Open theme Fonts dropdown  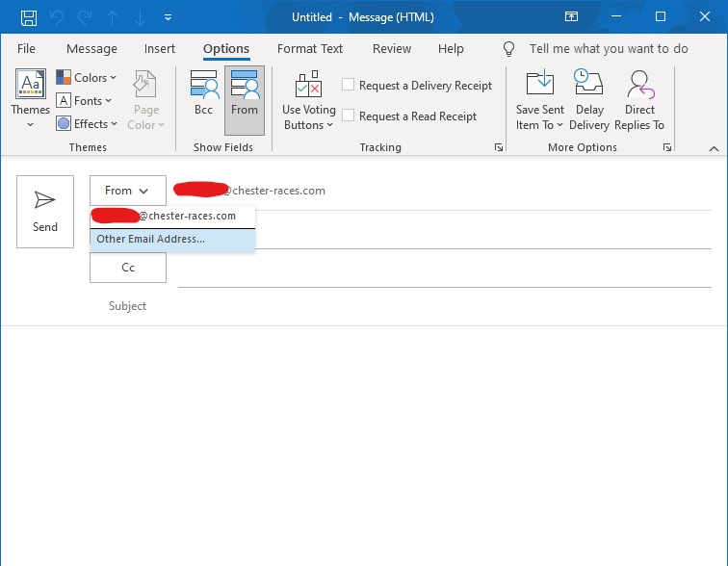(x=84, y=101)
